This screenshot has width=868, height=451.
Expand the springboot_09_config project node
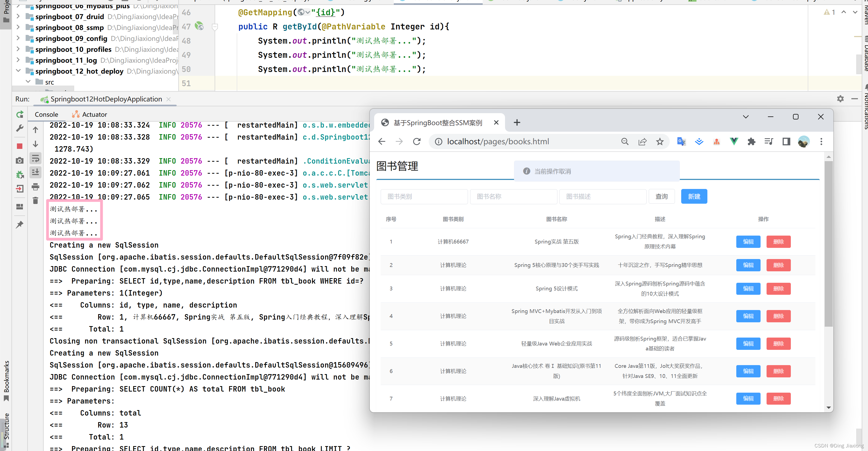[18, 38]
